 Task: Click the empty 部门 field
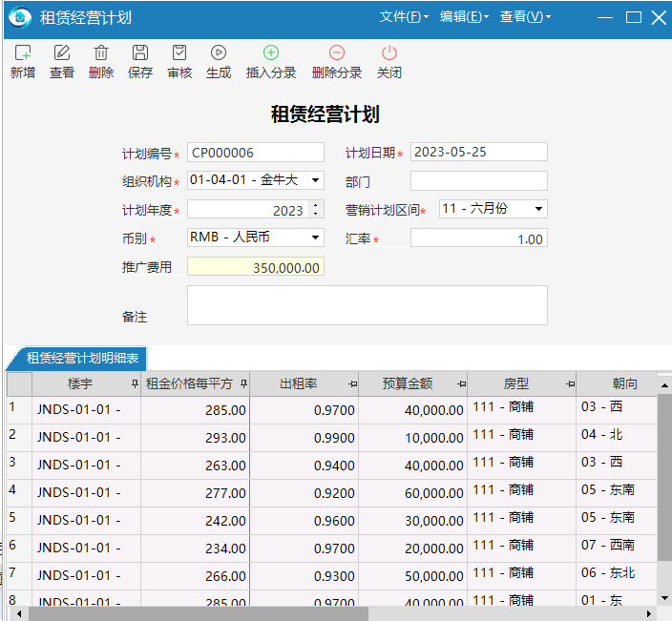point(479,180)
